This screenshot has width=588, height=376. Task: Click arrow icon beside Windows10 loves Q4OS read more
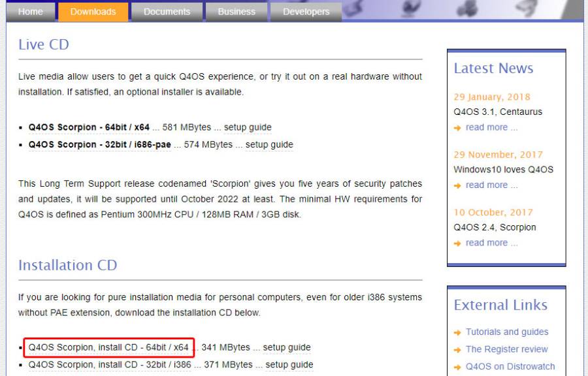click(x=457, y=185)
